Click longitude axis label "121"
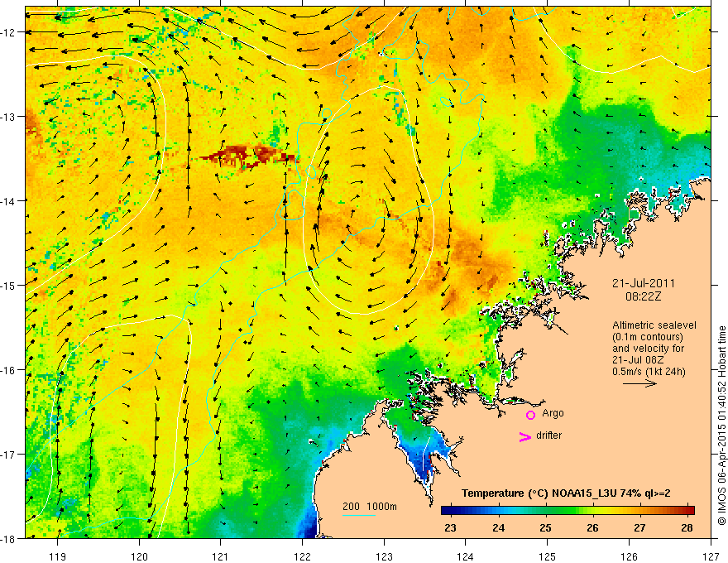 point(221,556)
